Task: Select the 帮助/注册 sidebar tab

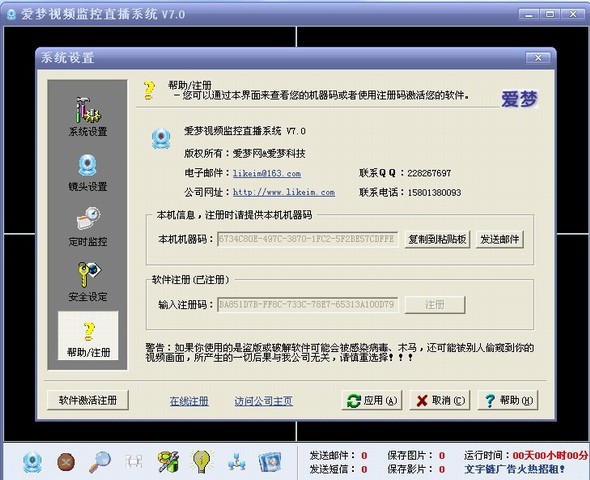Action: [x=88, y=336]
